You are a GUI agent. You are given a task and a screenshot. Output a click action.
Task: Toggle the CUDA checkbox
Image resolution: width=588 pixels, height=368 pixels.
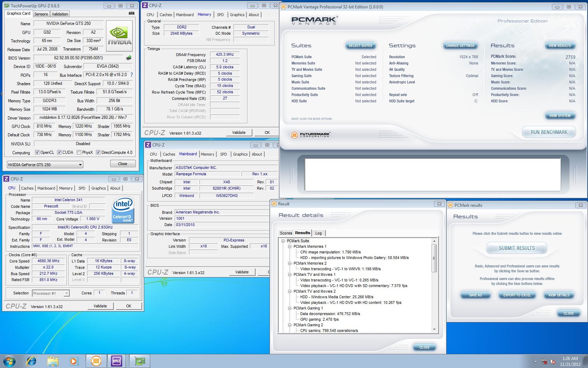tap(59, 152)
